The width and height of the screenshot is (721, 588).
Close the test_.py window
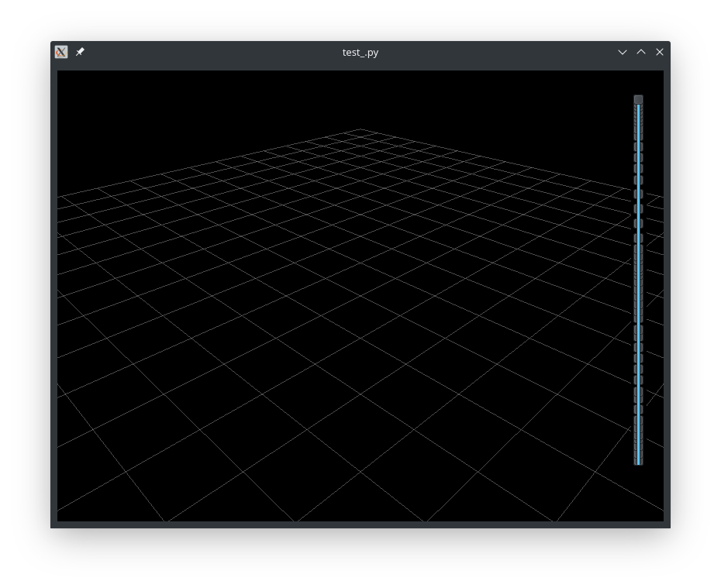[660, 52]
